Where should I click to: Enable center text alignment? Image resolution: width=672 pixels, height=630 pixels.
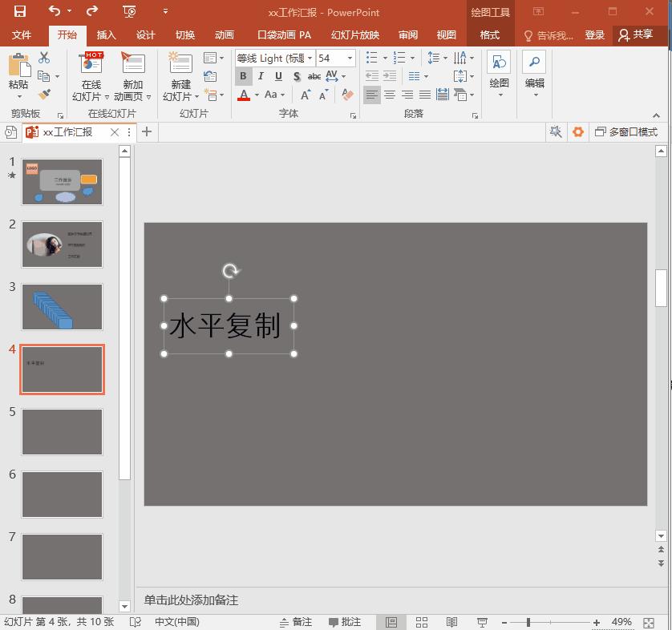(389, 94)
